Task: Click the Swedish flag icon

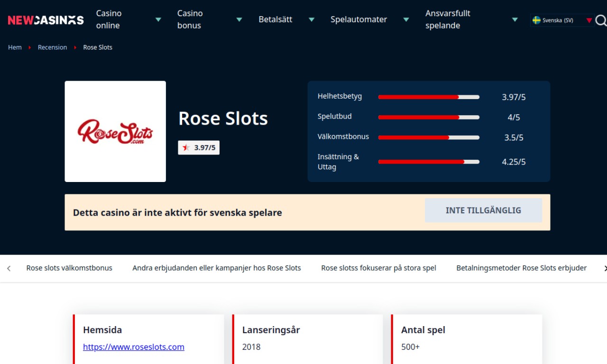Action: 536,20
